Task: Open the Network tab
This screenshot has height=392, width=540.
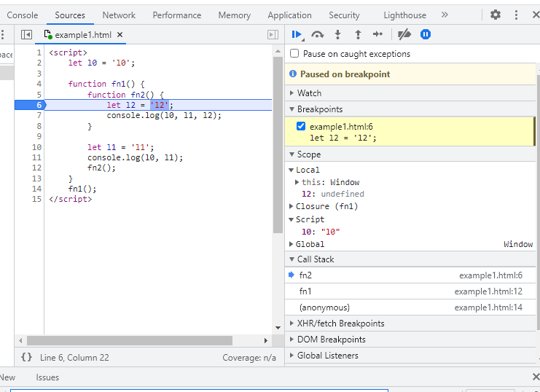Action: tap(119, 15)
